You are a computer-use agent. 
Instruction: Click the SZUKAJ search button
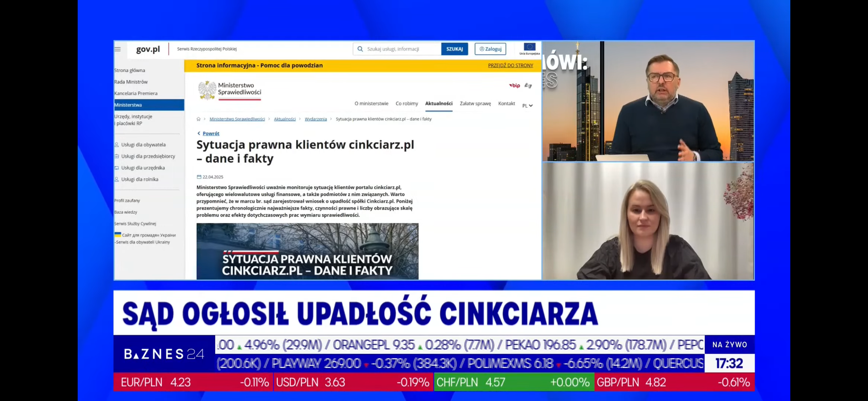pos(454,49)
